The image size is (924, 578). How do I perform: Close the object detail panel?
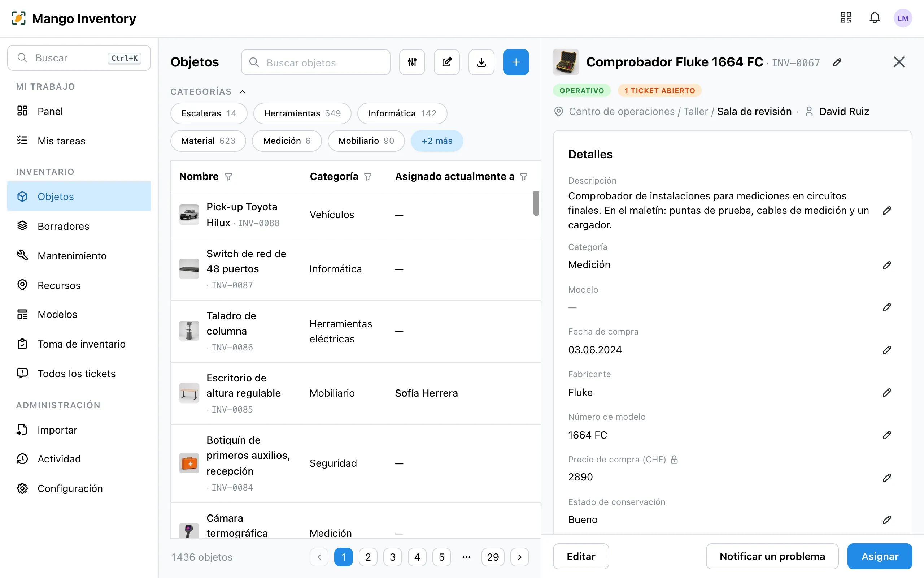coord(899,62)
